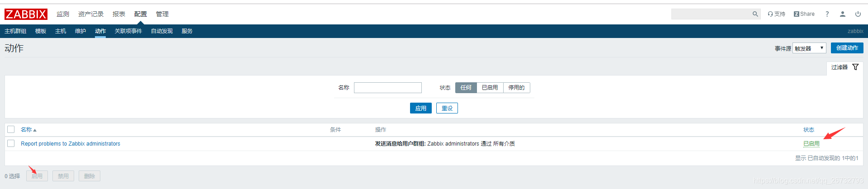Viewport: 868px width, 189px height.
Task: Click the bottom 删除 button
Action: [x=90, y=176]
